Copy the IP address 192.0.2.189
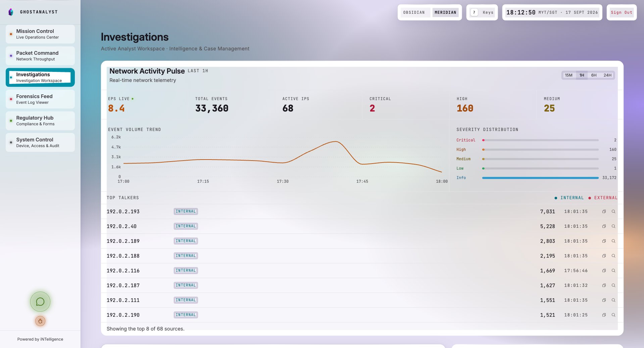644x348 pixels. tap(604, 241)
